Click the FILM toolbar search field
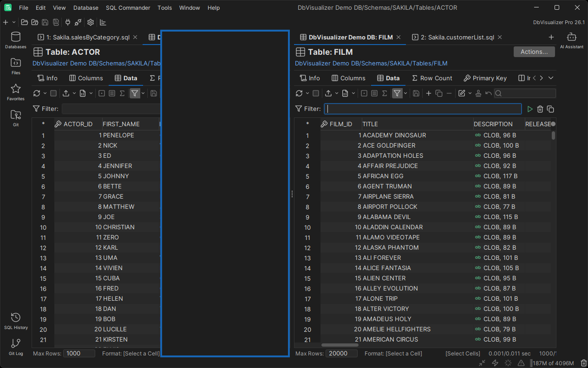 pyautogui.click(x=525, y=93)
